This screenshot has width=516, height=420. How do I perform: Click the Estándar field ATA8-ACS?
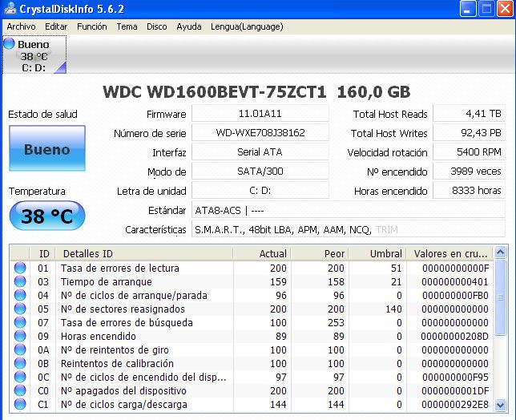click(x=349, y=210)
